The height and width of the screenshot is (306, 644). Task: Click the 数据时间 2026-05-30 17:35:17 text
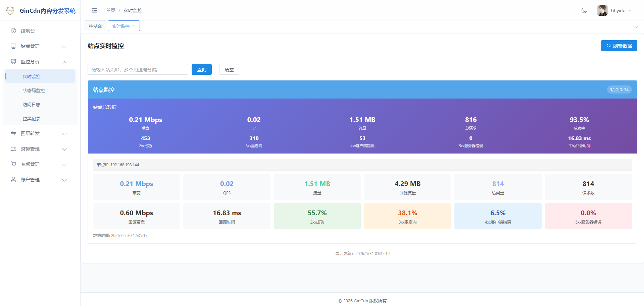pos(120,235)
